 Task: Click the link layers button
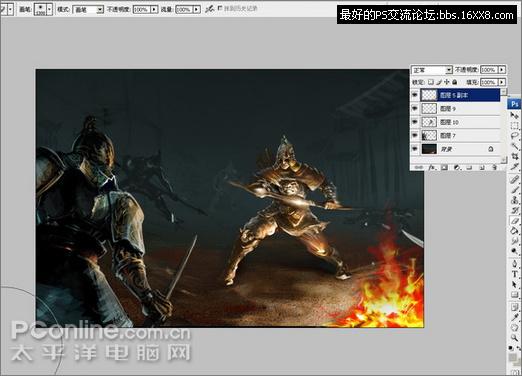point(419,167)
